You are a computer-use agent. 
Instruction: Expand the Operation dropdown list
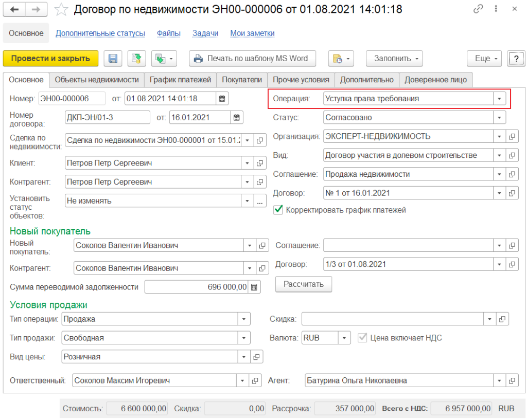(x=499, y=99)
